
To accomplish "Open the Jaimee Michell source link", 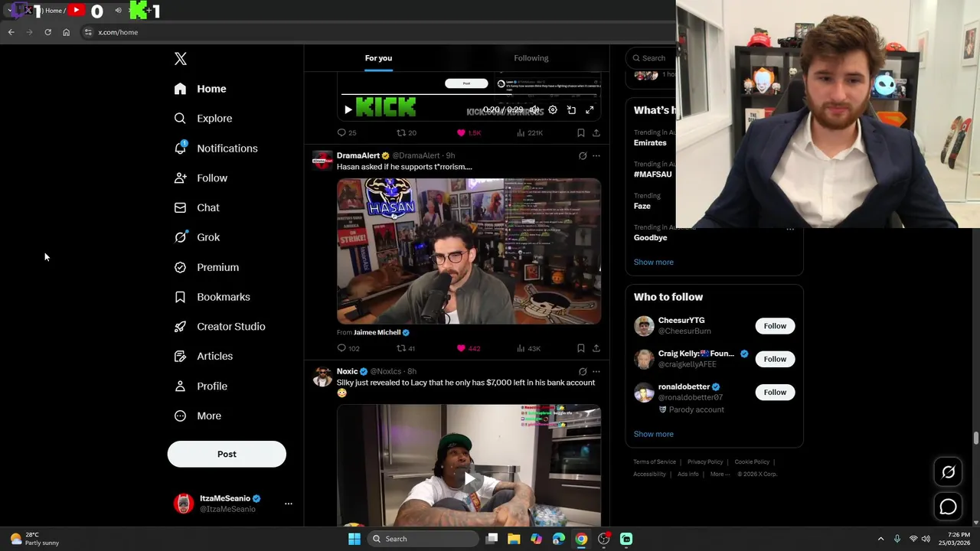I will click(x=377, y=333).
